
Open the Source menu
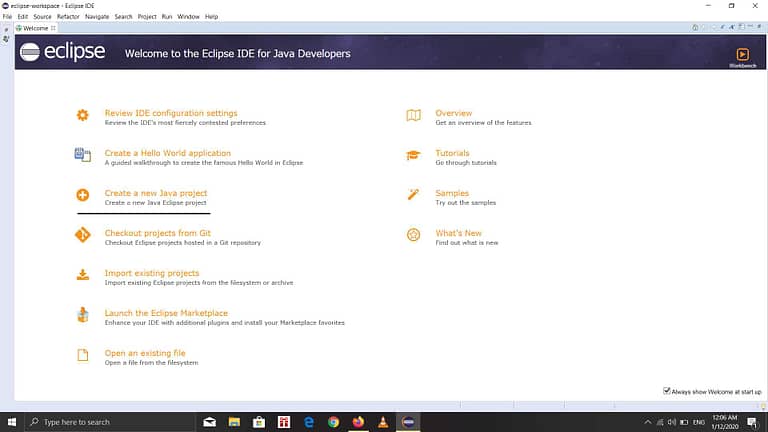tap(42, 17)
